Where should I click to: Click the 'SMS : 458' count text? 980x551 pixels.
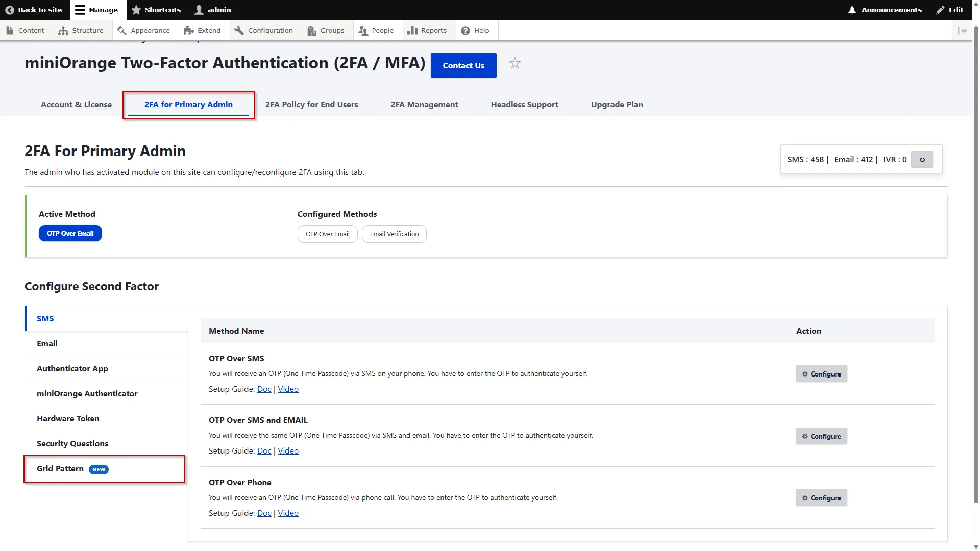click(x=805, y=160)
